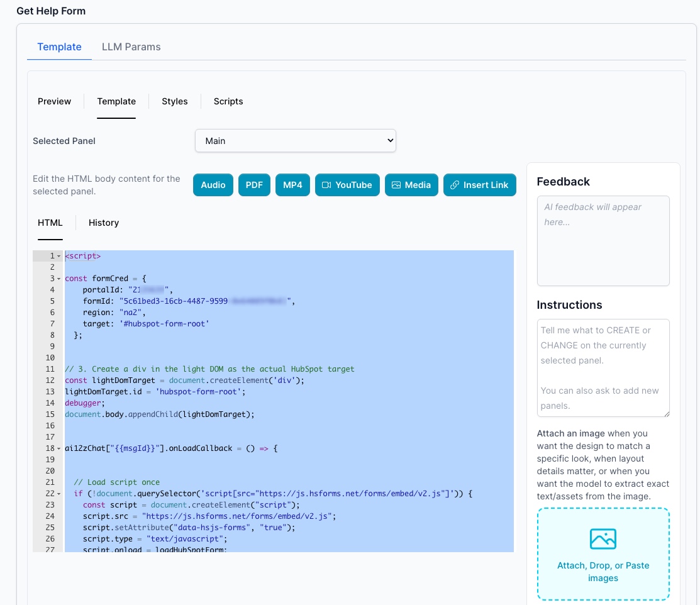Open the Preview sub-tab
Viewport: 700px width, 605px height.
click(x=54, y=101)
